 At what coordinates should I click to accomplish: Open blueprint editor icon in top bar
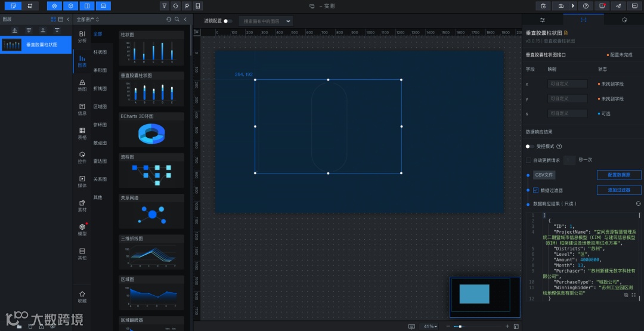tap(30, 6)
